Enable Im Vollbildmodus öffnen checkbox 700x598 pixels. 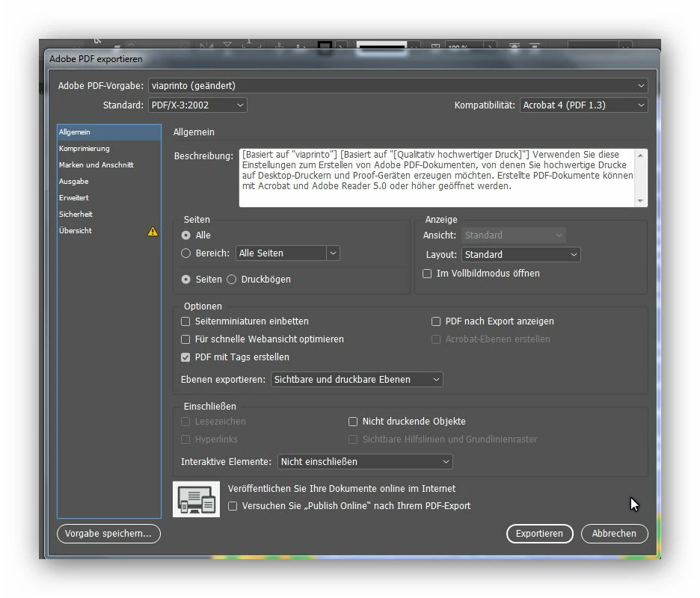point(427,274)
